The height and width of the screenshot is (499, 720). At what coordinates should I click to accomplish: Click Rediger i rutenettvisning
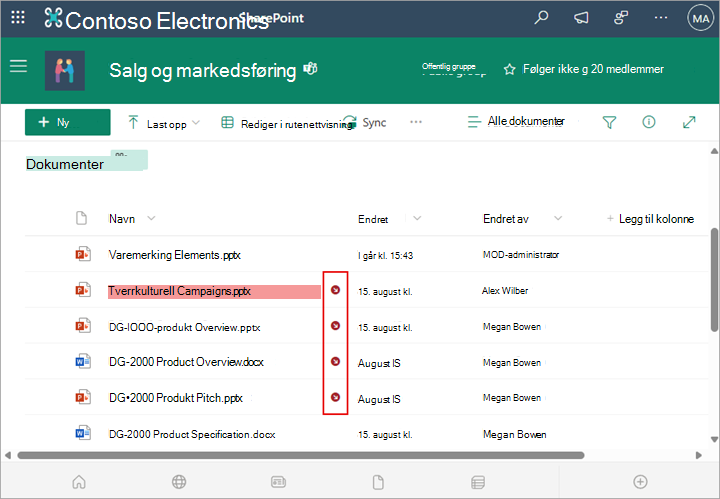click(289, 124)
